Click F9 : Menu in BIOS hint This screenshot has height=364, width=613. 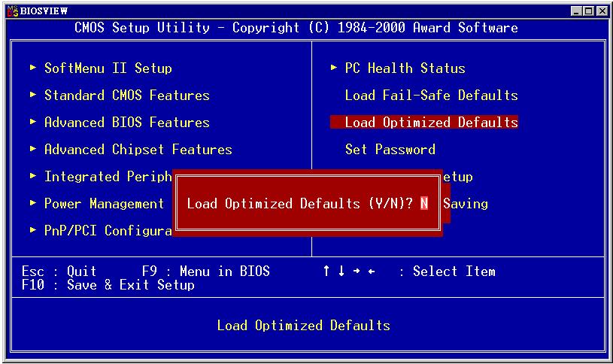pyautogui.click(x=205, y=271)
